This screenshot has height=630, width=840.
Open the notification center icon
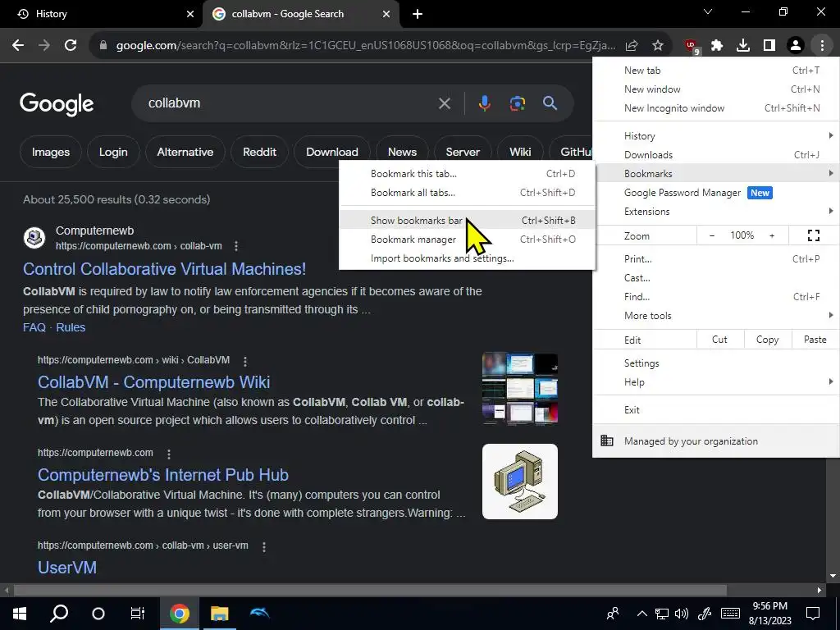point(813,613)
